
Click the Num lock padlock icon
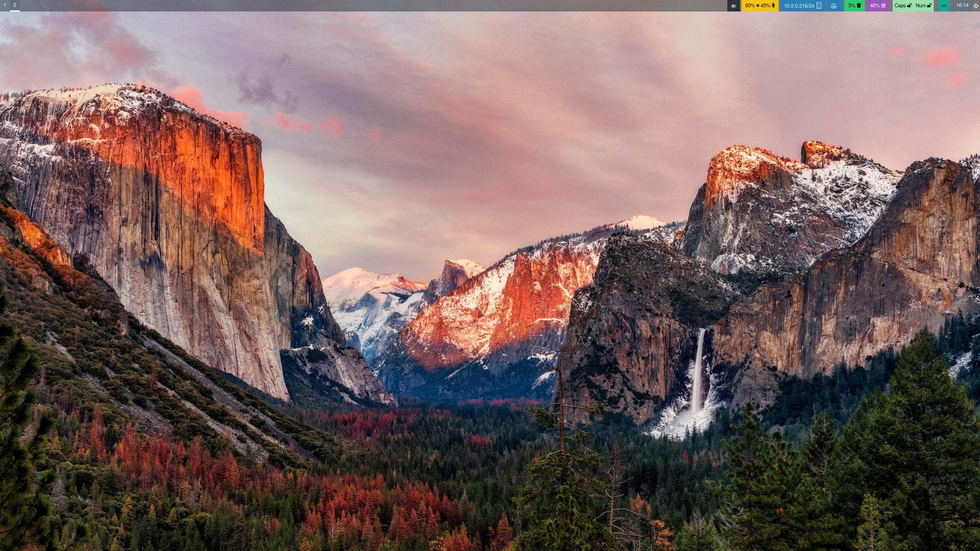(929, 6)
